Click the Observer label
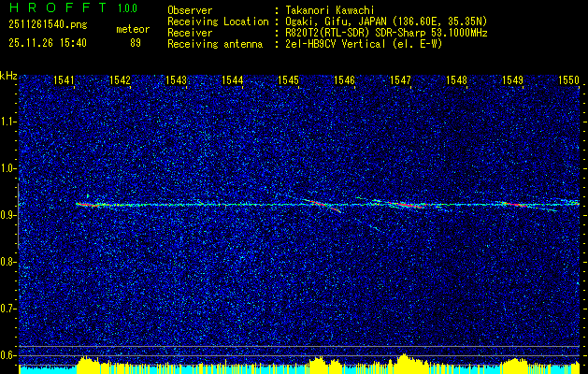588x374 pixels. point(190,10)
